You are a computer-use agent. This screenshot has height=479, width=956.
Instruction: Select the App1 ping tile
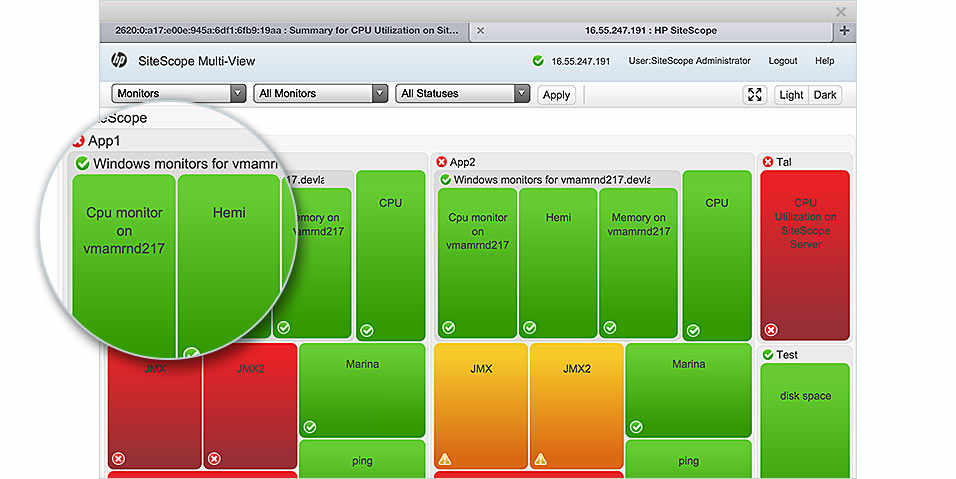(362, 459)
